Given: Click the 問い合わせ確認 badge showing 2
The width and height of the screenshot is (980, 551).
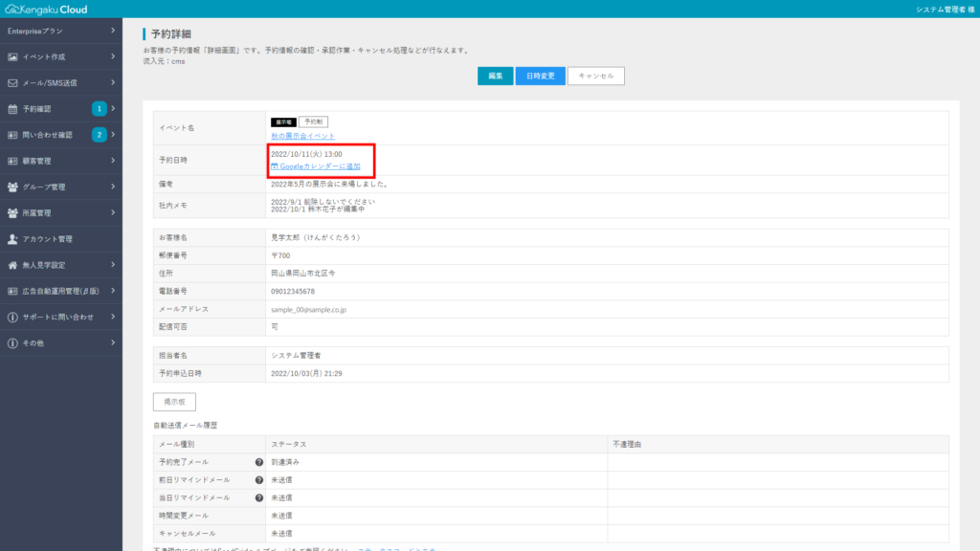Looking at the screenshot, I should (99, 135).
